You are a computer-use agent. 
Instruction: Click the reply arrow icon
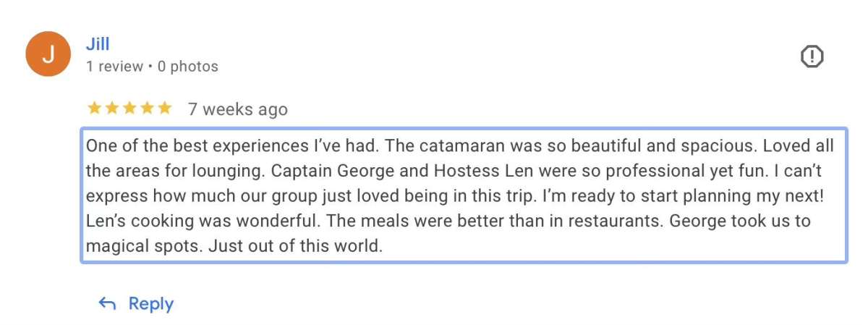(107, 304)
